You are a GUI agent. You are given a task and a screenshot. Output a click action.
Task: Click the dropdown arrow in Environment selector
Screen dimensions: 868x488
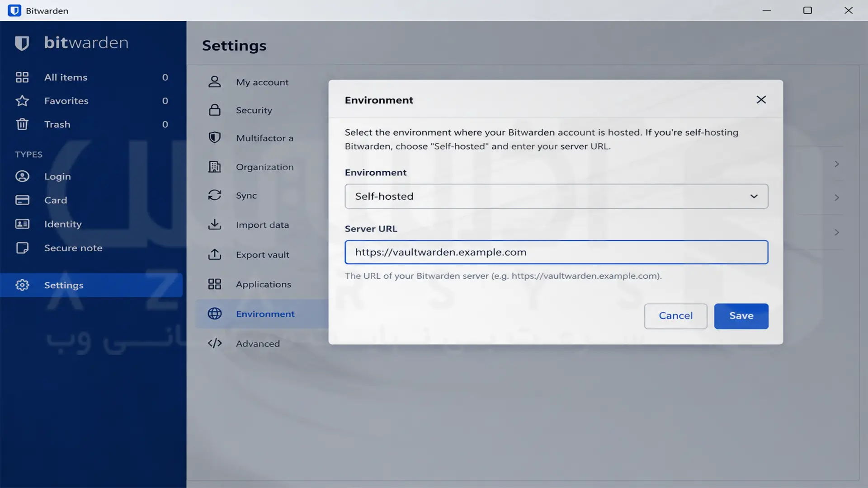(754, 197)
